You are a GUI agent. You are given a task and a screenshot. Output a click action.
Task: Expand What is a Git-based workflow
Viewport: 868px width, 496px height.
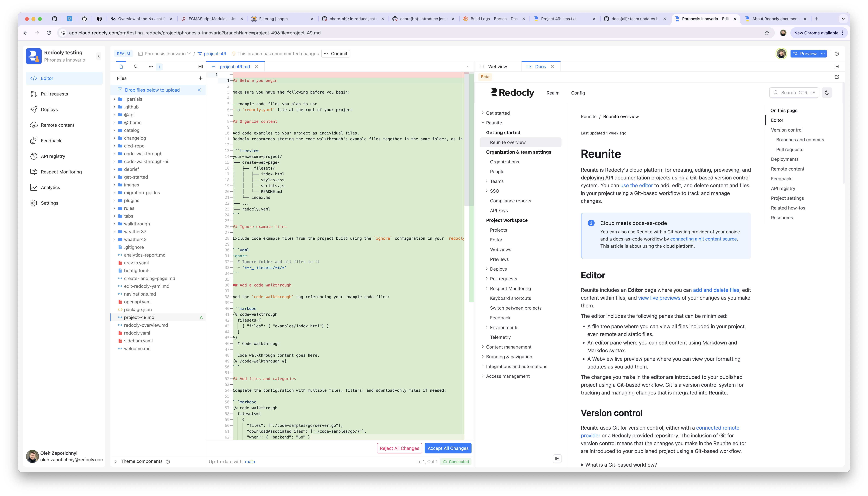[619, 465]
